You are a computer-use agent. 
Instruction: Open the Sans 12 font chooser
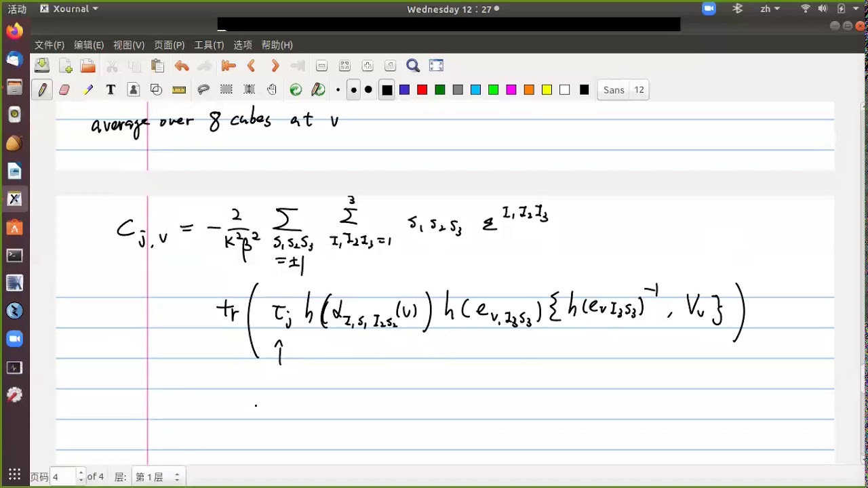[623, 89]
